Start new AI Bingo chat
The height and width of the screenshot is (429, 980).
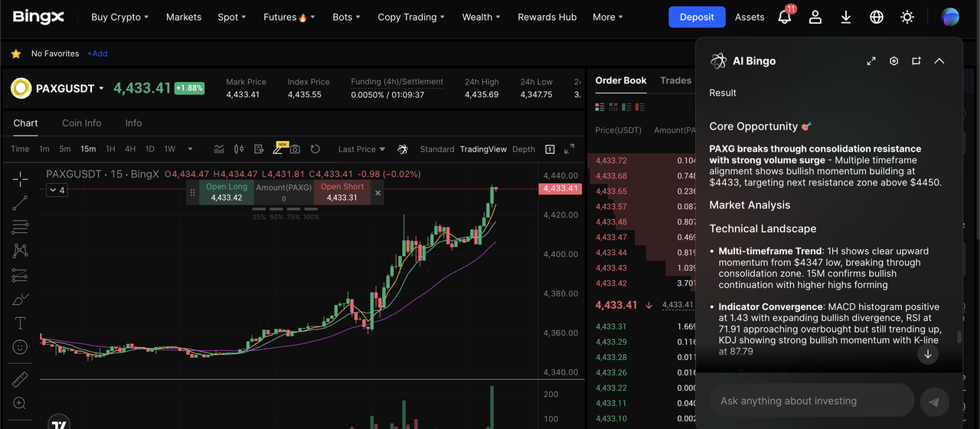(916, 61)
